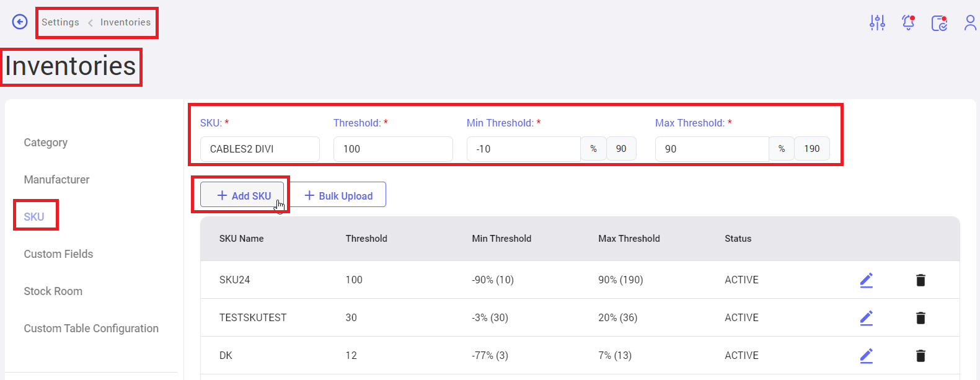The width and height of the screenshot is (980, 380).
Task: Click the SKU Name column header
Action: [x=242, y=239]
